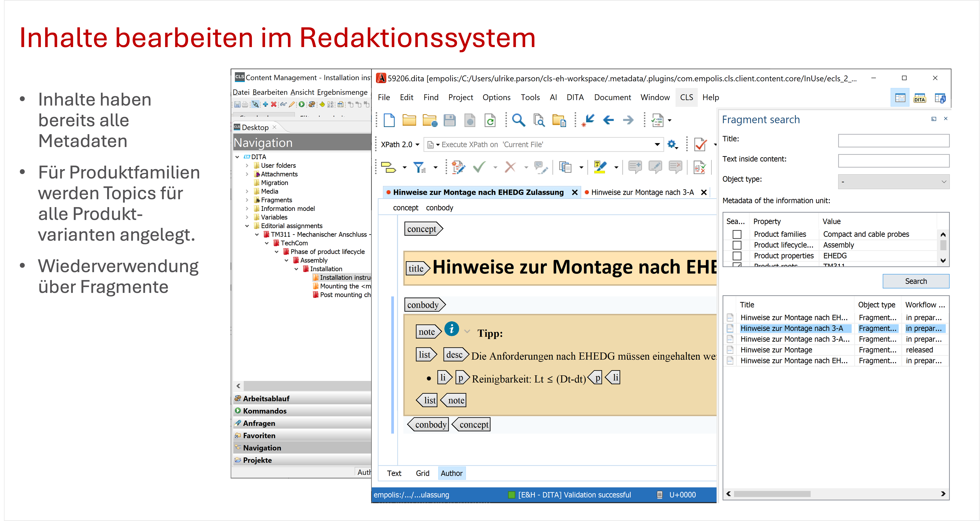Select the Post mounting tree item

[341, 295]
